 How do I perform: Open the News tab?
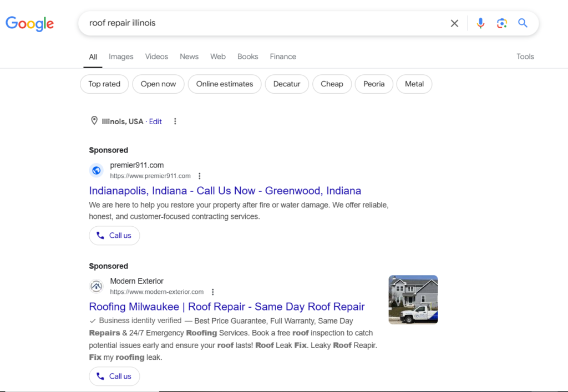[x=189, y=57]
